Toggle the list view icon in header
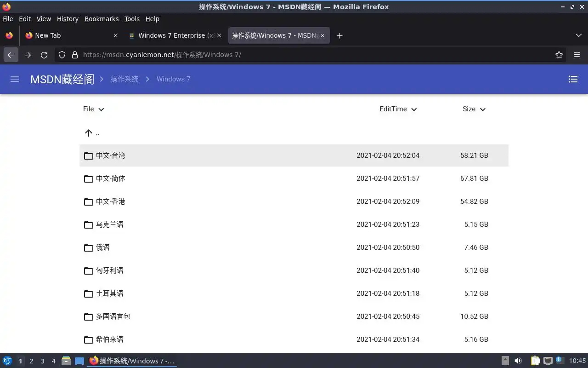 click(x=573, y=79)
